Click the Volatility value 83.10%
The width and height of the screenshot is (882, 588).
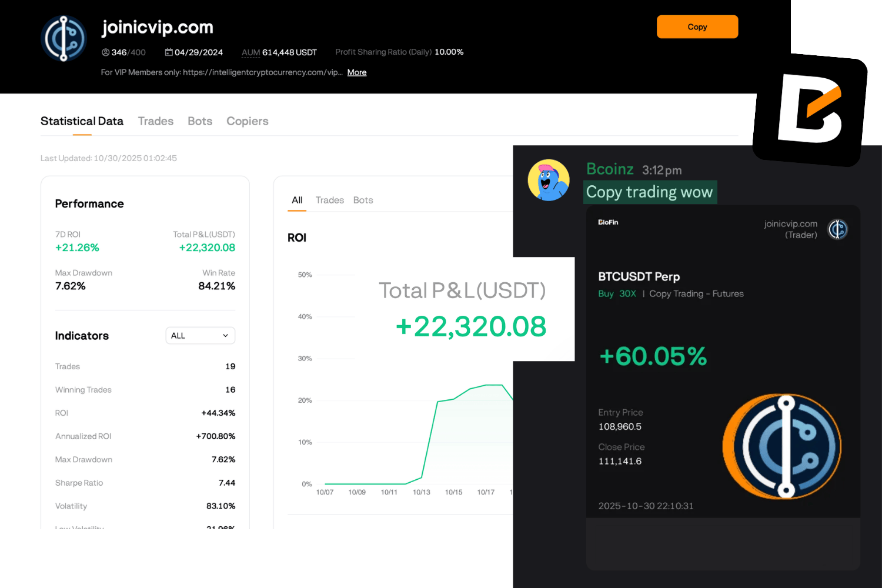(221, 506)
